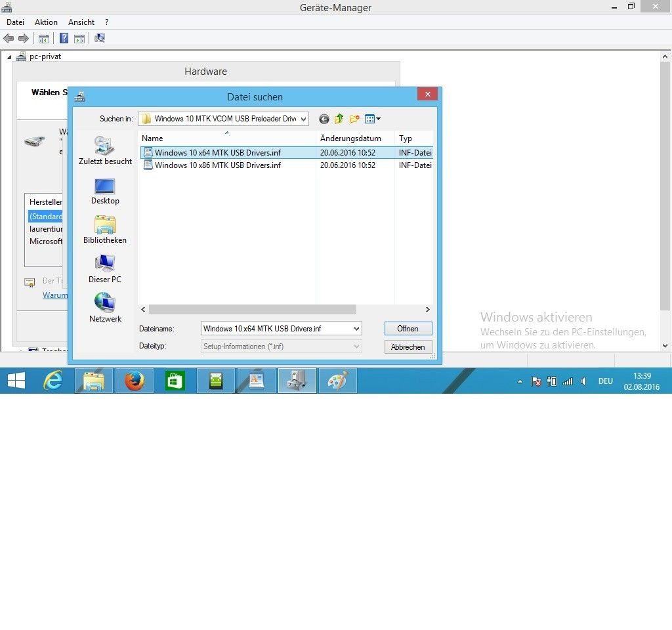This screenshot has height=630, width=672.
Task: Click scroll left arrow in file list
Action: [x=143, y=310]
